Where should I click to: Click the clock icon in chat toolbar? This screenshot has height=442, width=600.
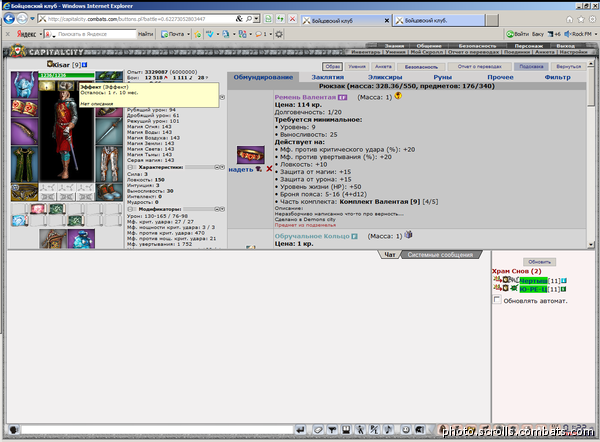(406, 430)
